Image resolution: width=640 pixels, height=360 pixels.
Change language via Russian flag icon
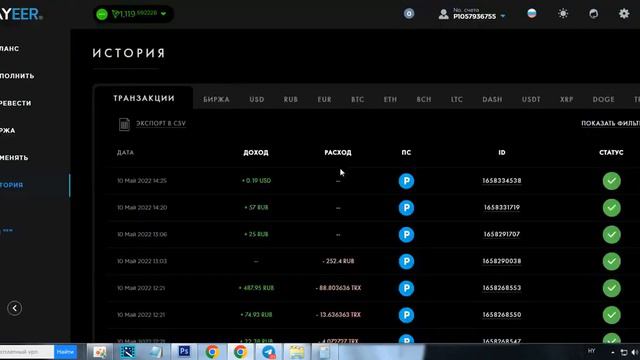pyautogui.click(x=532, y=14)
